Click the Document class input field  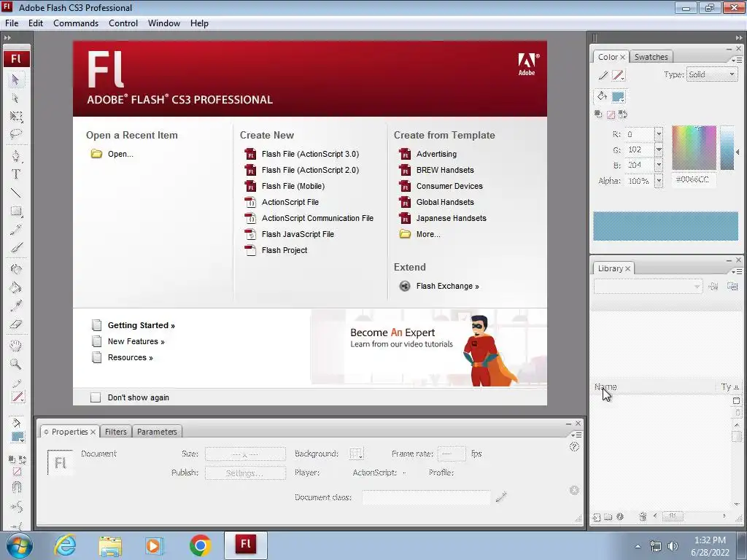click(x=426, y=497)
